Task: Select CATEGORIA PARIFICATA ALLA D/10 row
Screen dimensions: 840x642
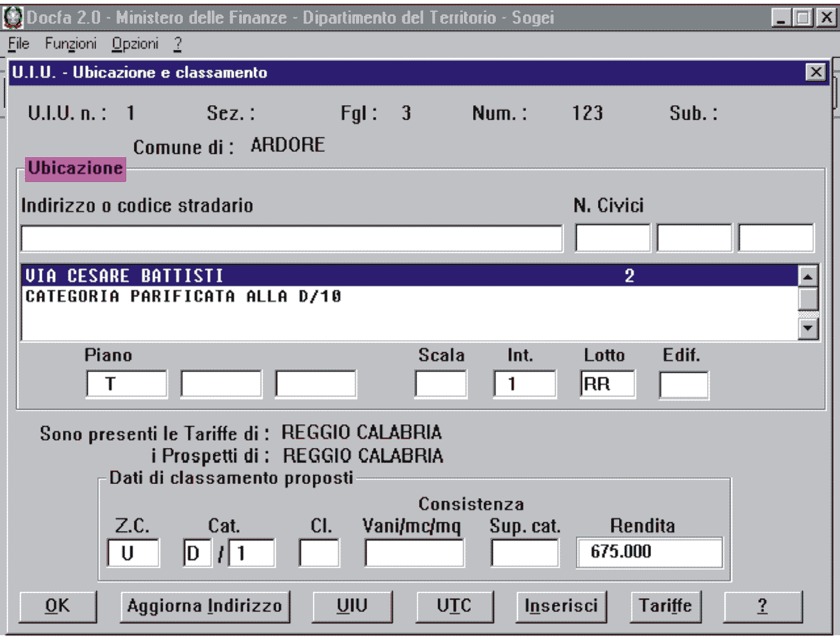Action: point(184,296)
